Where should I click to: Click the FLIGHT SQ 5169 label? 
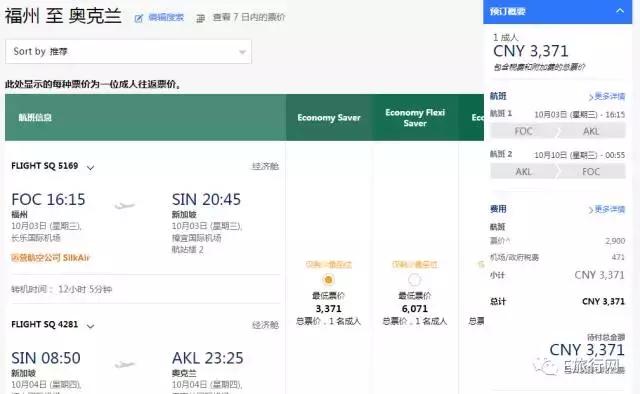pyautogui.click(x=44, y=166)
